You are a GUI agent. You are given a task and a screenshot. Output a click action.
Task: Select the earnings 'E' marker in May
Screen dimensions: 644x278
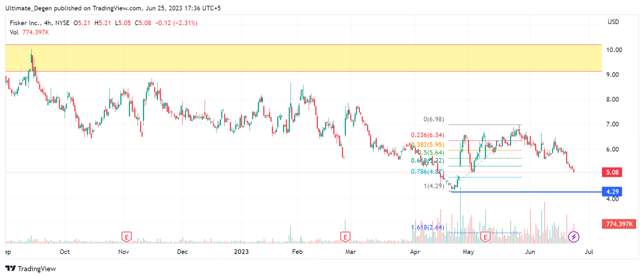(x=486, y=236)
